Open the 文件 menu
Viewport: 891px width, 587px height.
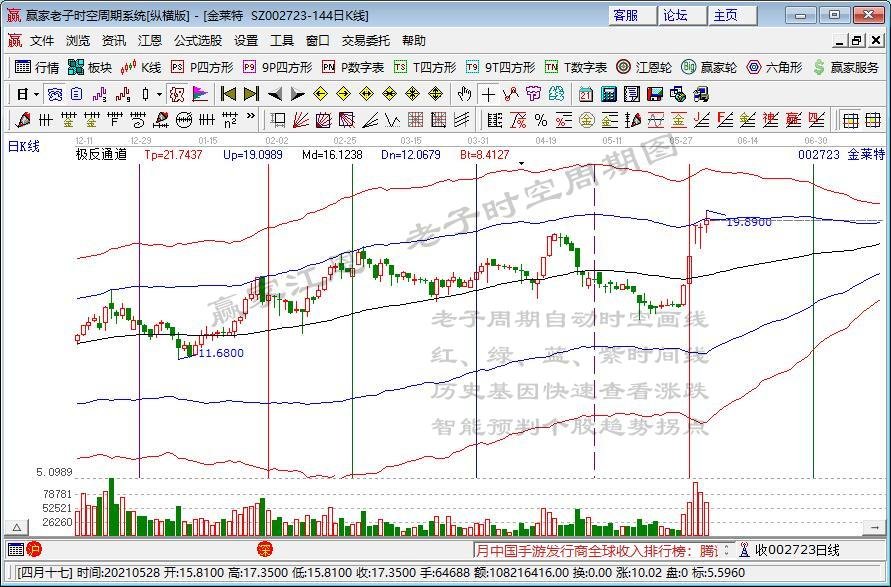42,41
